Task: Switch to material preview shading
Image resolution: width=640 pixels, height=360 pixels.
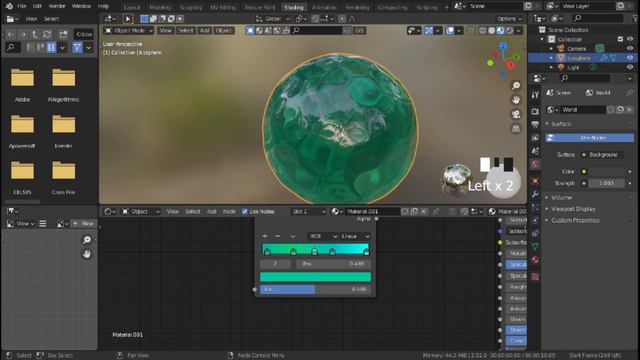Action: 501,31
